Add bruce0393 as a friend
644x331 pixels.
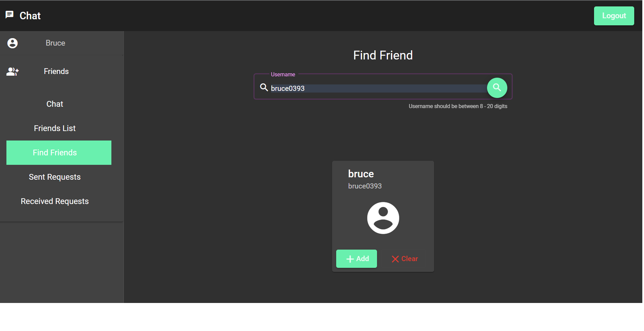click(x=356, y=259)
